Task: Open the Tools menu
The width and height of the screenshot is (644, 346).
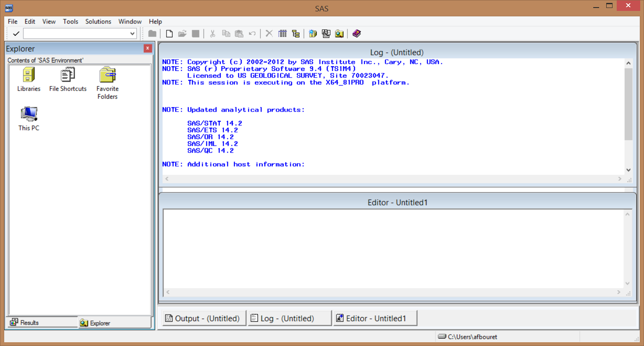Action: point(70,21)
